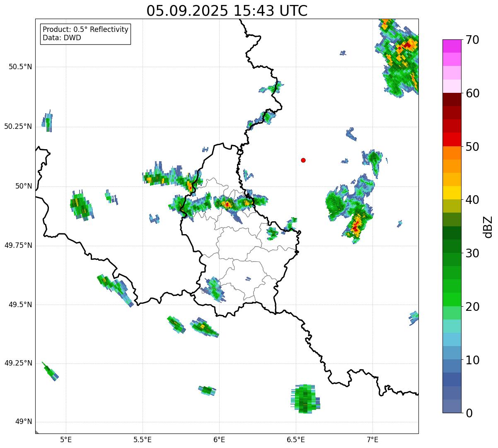This screenshot has height=448, width=498.
Task: Click the longitude label 6°E
Action: tap(220, 440)
